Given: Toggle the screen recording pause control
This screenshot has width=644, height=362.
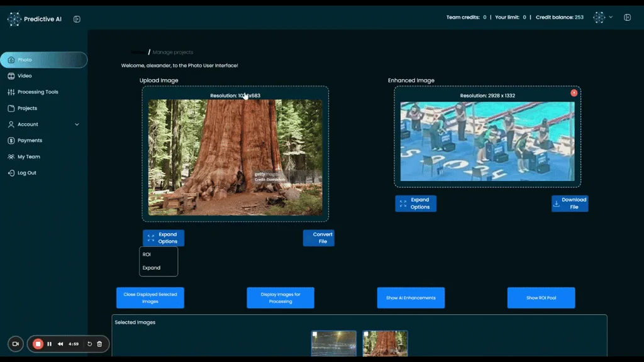Looking at the screenshot, I should point(49,344).
